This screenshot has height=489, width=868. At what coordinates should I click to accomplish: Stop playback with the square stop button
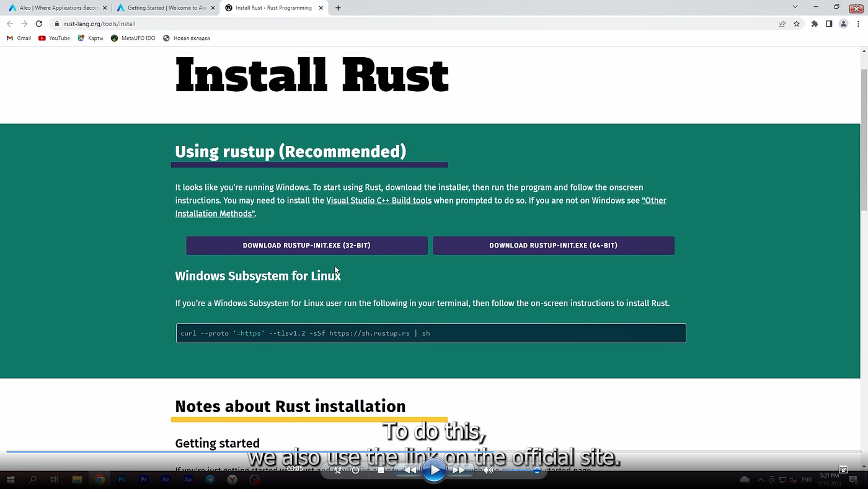coord(381,470)
